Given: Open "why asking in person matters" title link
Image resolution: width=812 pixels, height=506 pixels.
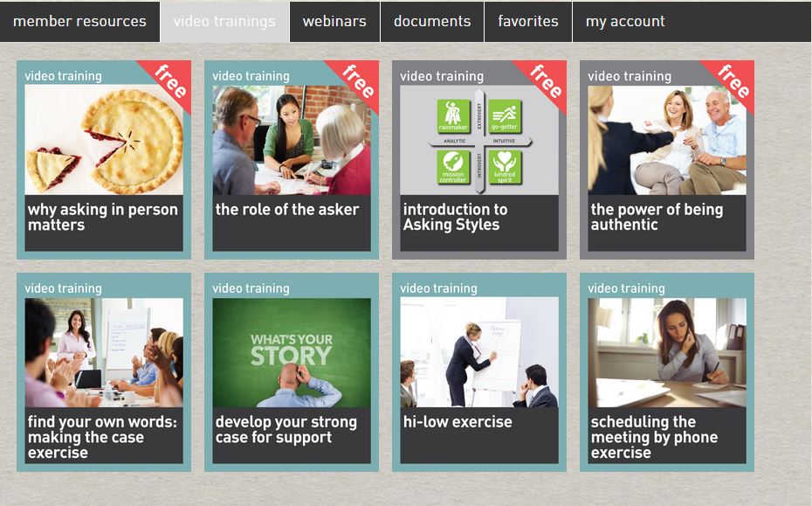Looking at the screenshot, I should click(x=102, y=217).
